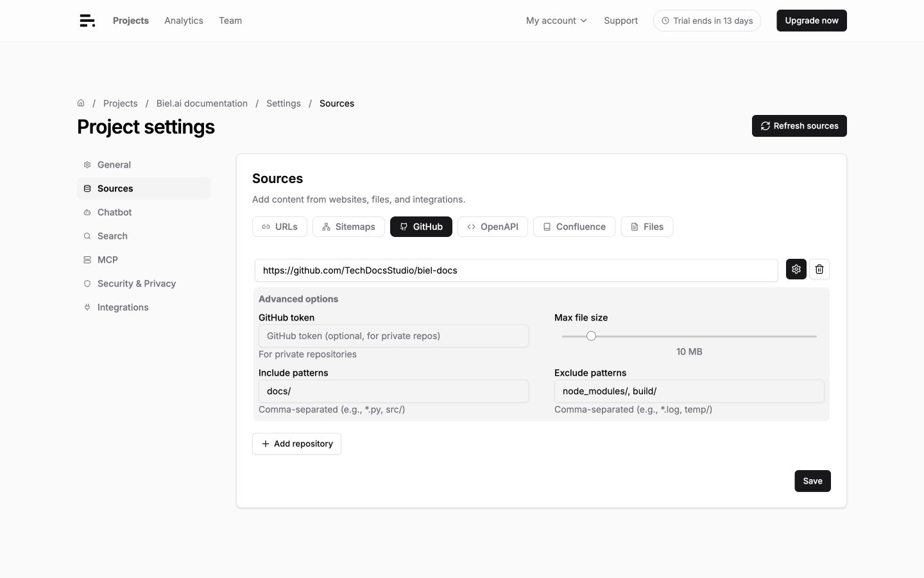Open the Support link

click(620, 21)
